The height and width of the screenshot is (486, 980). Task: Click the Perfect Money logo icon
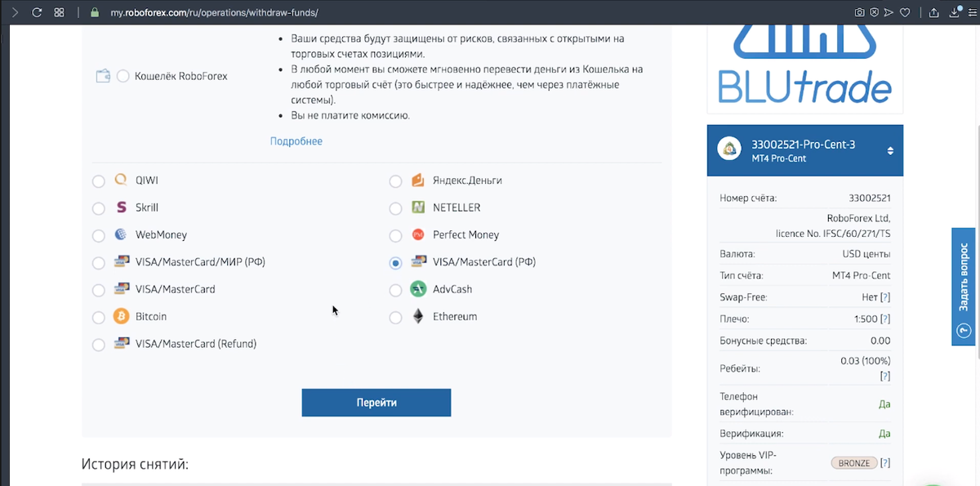tap(418, 234)
